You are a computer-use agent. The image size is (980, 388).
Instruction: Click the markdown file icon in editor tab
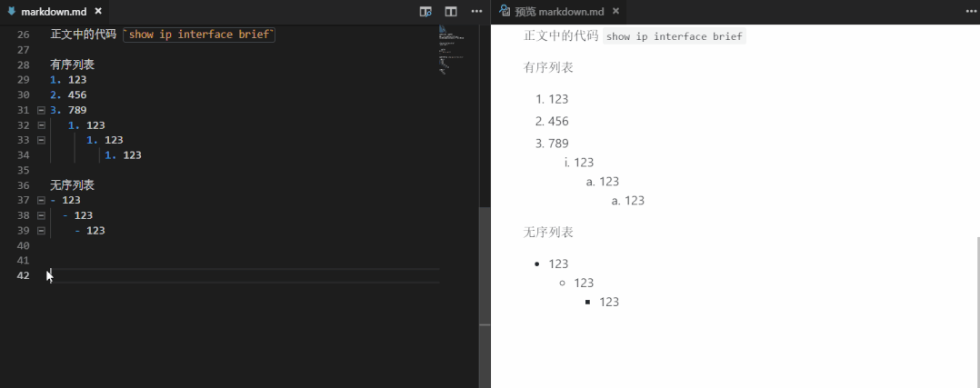pyautogui.click(x=12, y=12)
